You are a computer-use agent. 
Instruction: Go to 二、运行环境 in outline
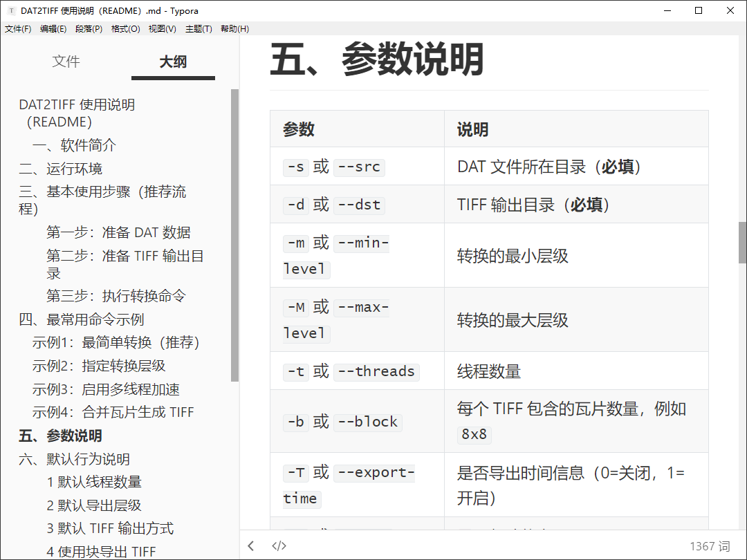60,169
